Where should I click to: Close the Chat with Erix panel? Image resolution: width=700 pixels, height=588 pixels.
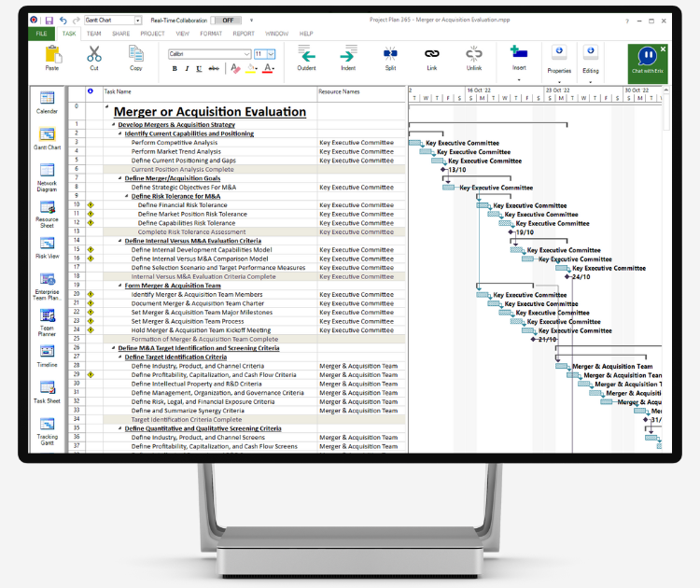coord(663,49)
